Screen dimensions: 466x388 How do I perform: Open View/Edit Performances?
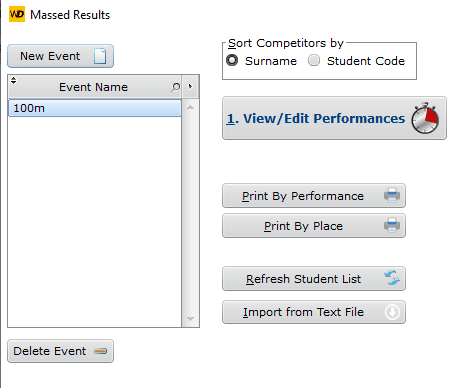coord(334,118)
